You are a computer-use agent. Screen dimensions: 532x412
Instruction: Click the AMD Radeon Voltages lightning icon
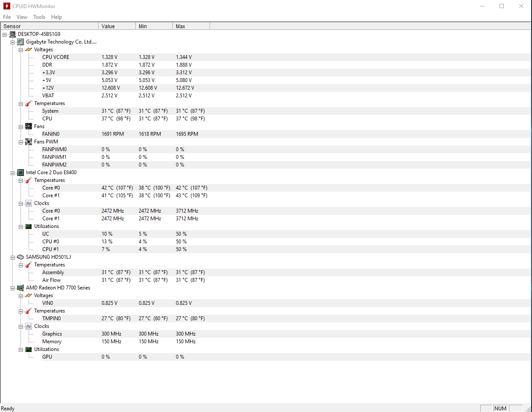[x=29, y=295]
